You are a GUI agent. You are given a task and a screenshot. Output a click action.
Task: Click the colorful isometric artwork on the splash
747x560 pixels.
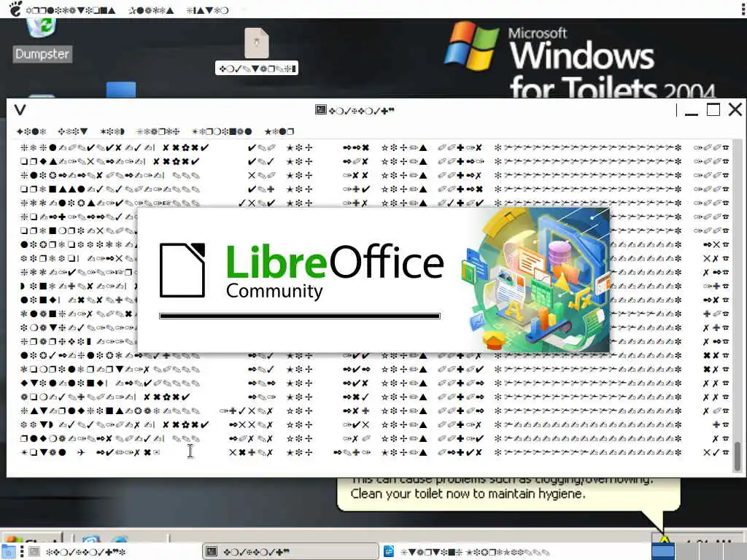click(x=536, y=280)
